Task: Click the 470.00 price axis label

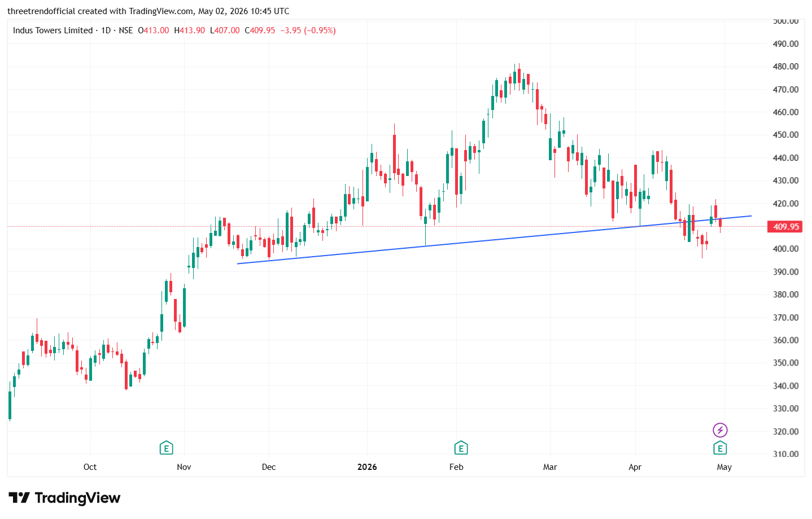Action: [x=785, y=90]
